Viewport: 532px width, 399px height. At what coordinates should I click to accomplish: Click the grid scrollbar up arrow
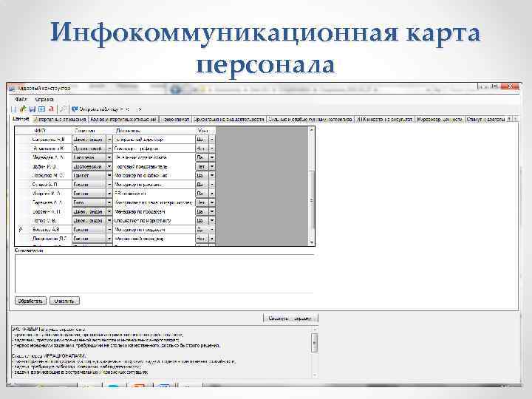312,130
